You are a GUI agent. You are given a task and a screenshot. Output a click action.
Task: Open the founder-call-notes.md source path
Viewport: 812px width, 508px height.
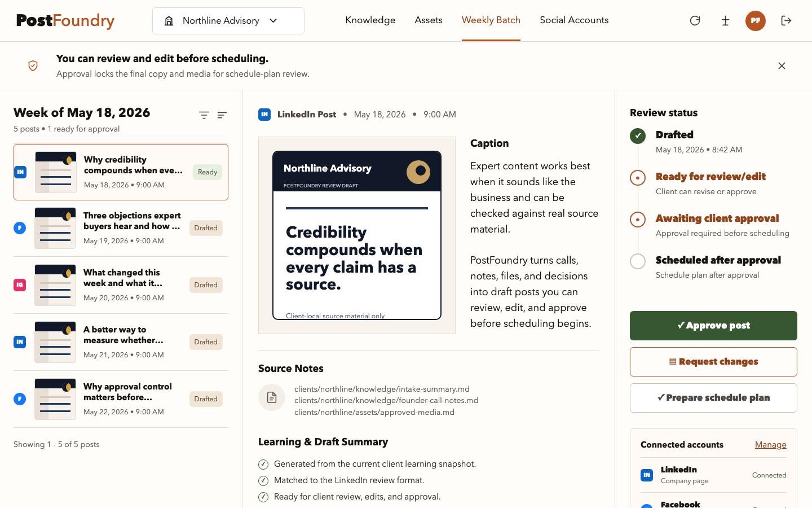coord(386,400)
